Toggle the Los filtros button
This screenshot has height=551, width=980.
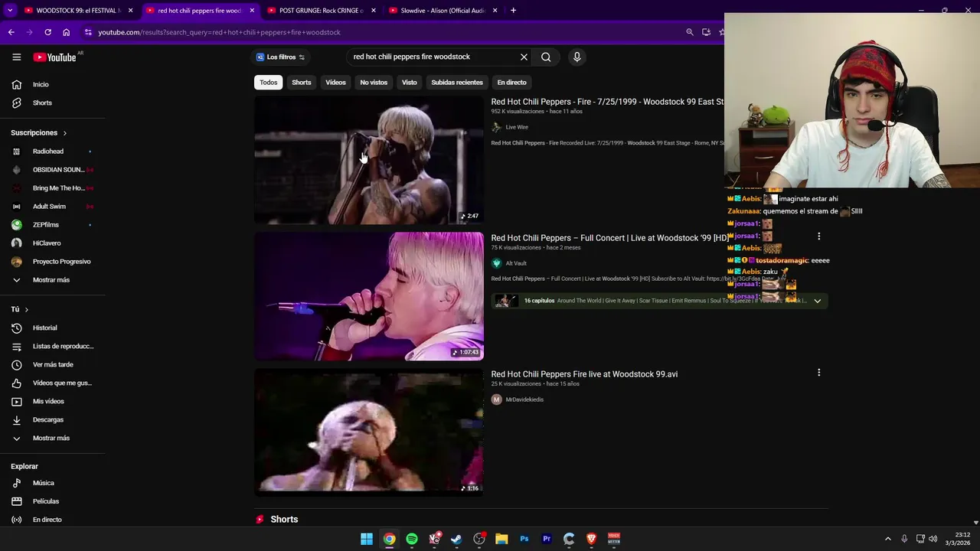tap(280, 57)
